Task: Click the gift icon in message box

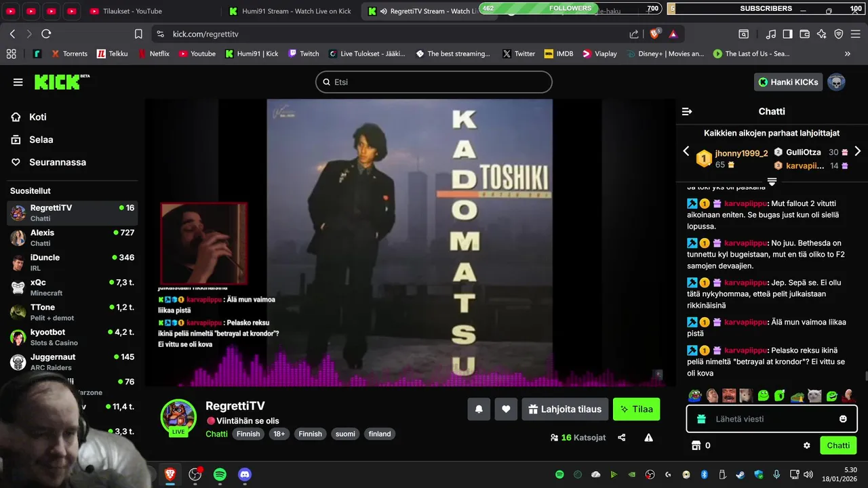Action: [701, 419]
